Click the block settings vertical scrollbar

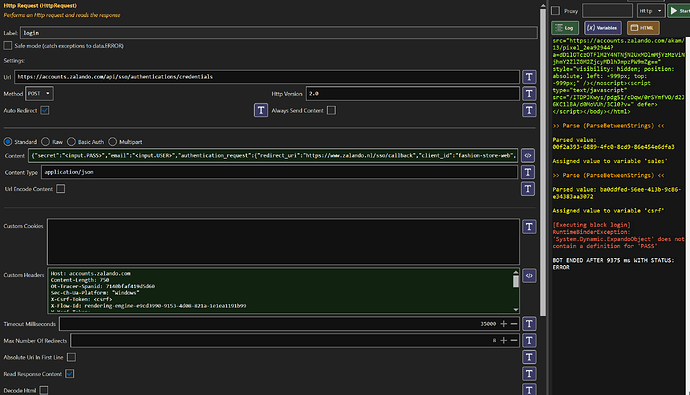pyautogui.click(x=543, y=161)
